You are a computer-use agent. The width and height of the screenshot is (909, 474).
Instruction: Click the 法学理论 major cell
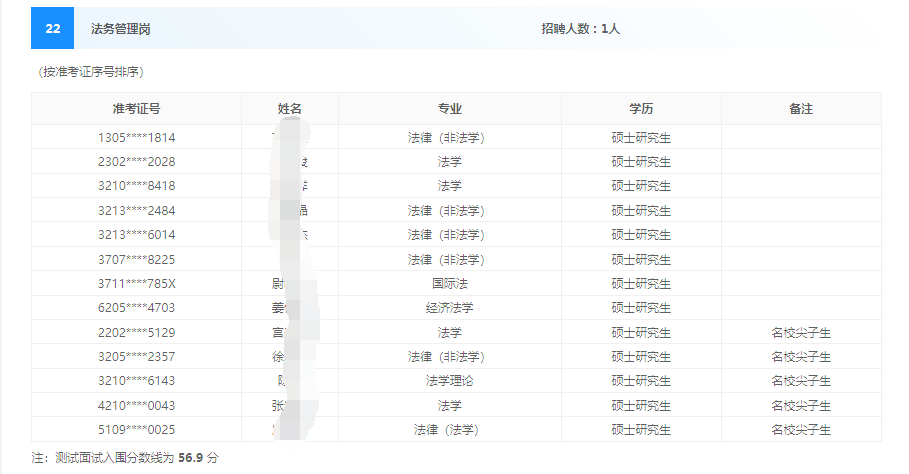tap(449, 381)
